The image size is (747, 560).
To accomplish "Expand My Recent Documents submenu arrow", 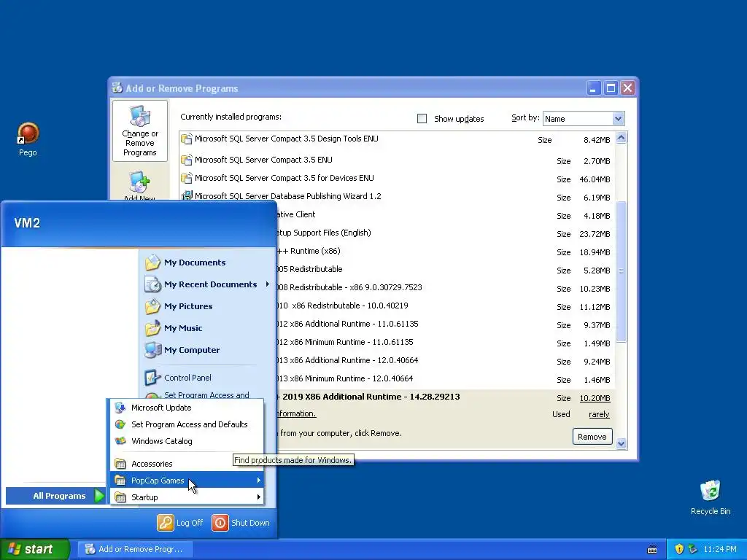I will click(267, 284).
